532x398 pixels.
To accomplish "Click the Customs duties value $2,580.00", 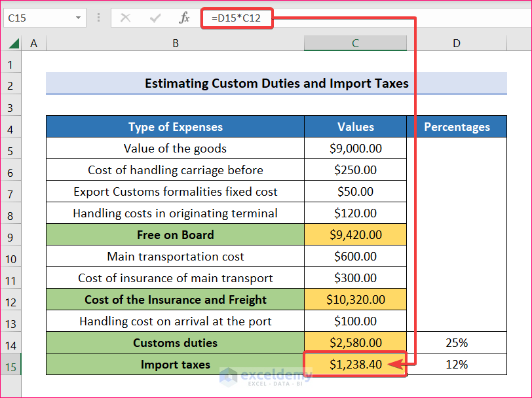I will pyautogui.click(x=355, y=343).
